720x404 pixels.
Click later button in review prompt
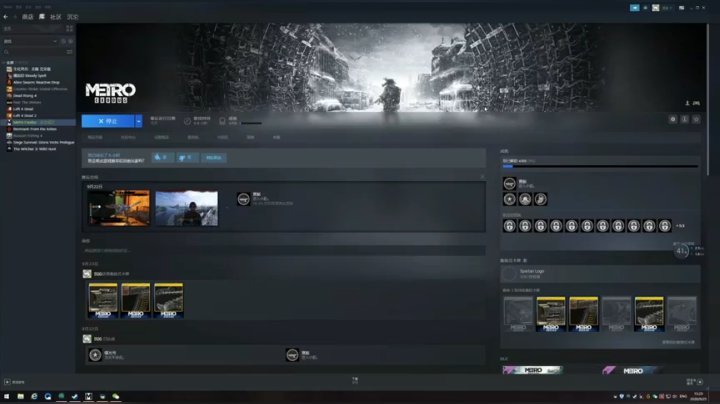point(214,157)
